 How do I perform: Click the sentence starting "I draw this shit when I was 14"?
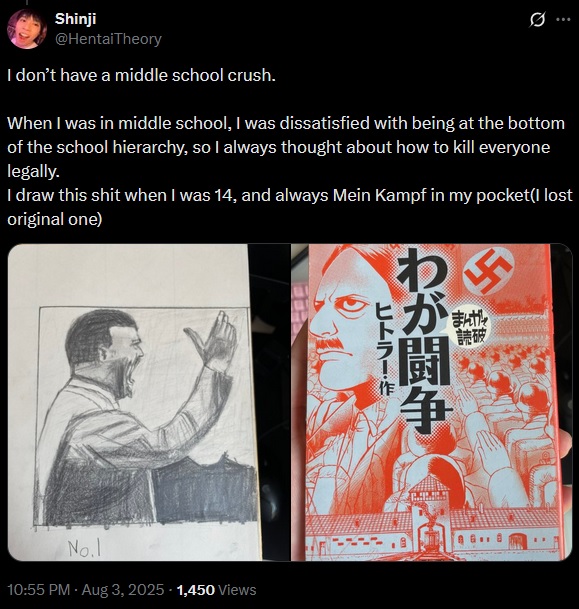(x=290, y=207)
